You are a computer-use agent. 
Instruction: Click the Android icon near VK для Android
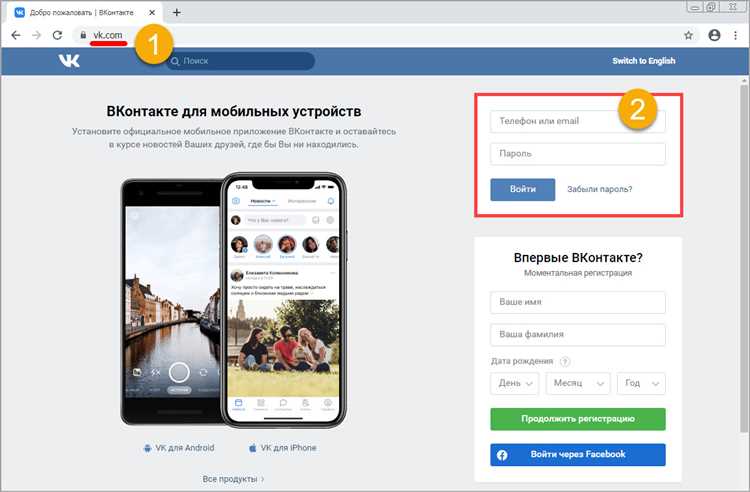tap(147, 448)
